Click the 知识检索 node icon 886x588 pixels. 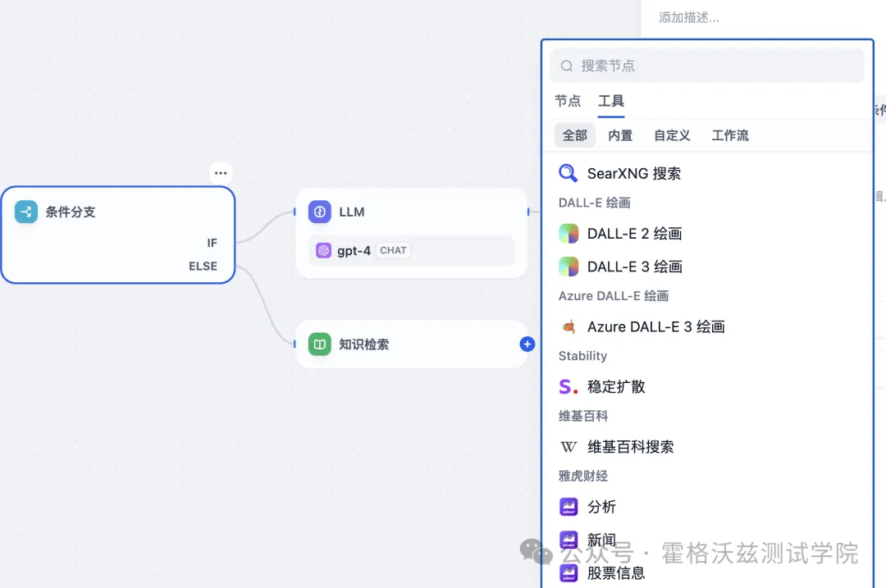[x=319, y=344]
